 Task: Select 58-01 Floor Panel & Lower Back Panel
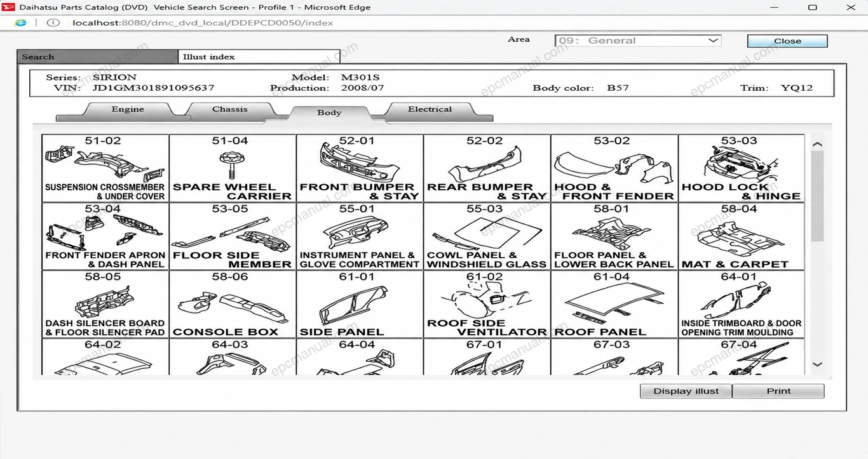pos(614,236)
